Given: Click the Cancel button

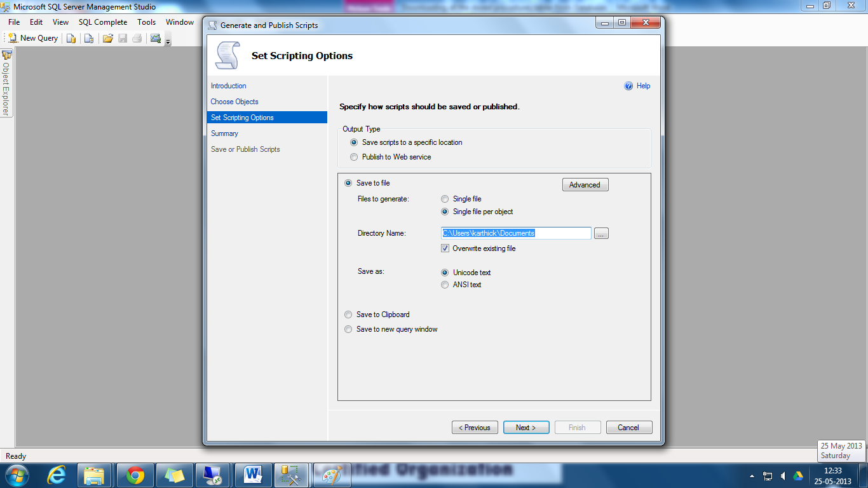Looking at the screenshot, I should [629, 428].
